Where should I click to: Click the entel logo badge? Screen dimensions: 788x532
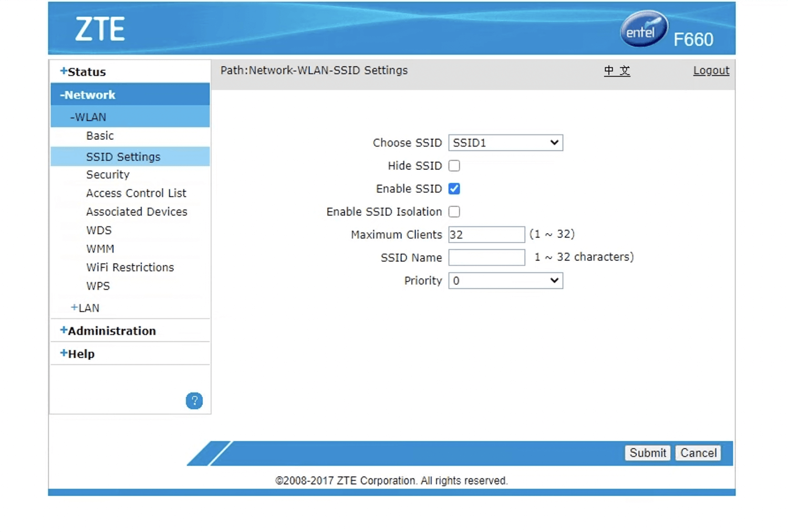(643, 30)
